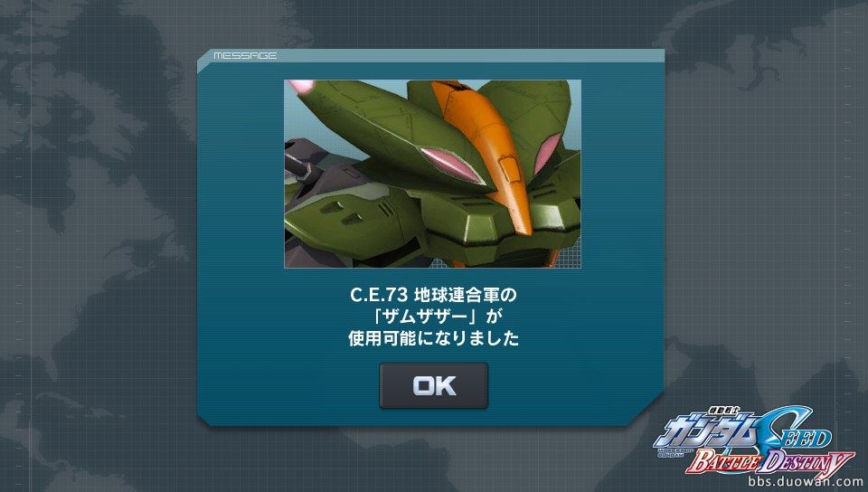868x492 pixels.
Task: Confirm the message with the OK button
Action: coord(433,386)
